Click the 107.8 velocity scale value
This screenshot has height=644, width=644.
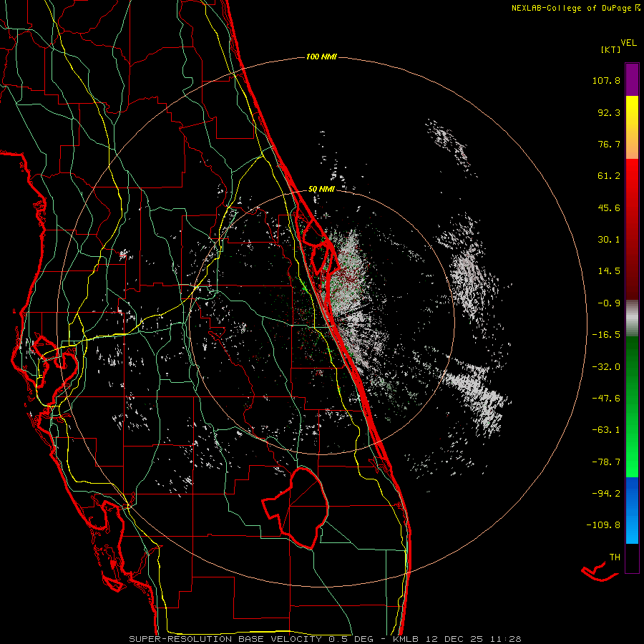606,80
